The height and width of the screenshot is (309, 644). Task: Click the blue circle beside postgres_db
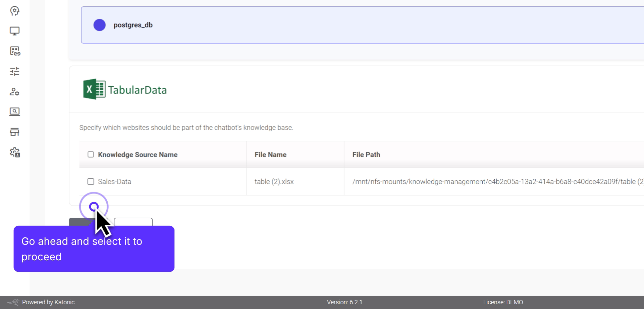coord(99,25)
